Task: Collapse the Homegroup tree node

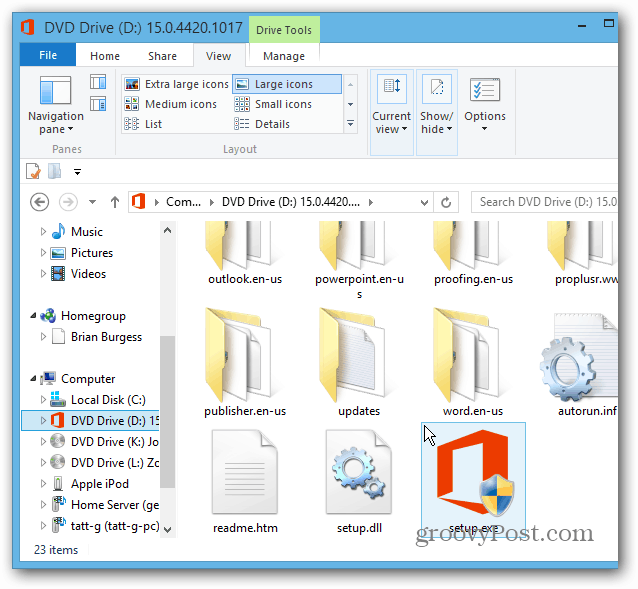Action: [x=33, y=316]
